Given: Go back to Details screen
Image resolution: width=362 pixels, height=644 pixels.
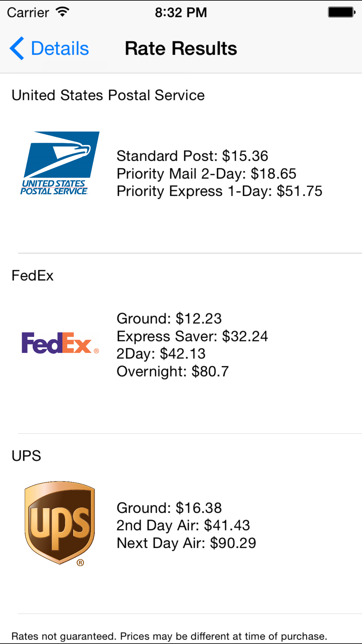Looking at the screenshot, I should 49,48.
